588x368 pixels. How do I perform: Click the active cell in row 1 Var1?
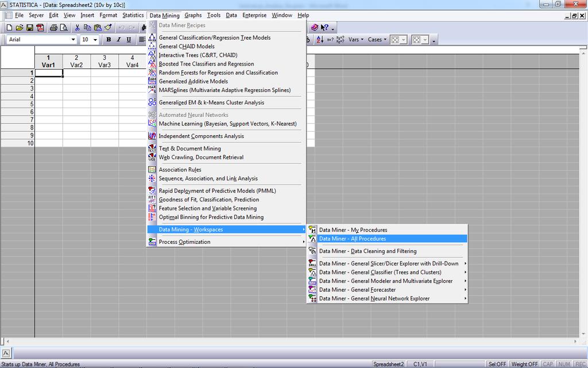49,73
